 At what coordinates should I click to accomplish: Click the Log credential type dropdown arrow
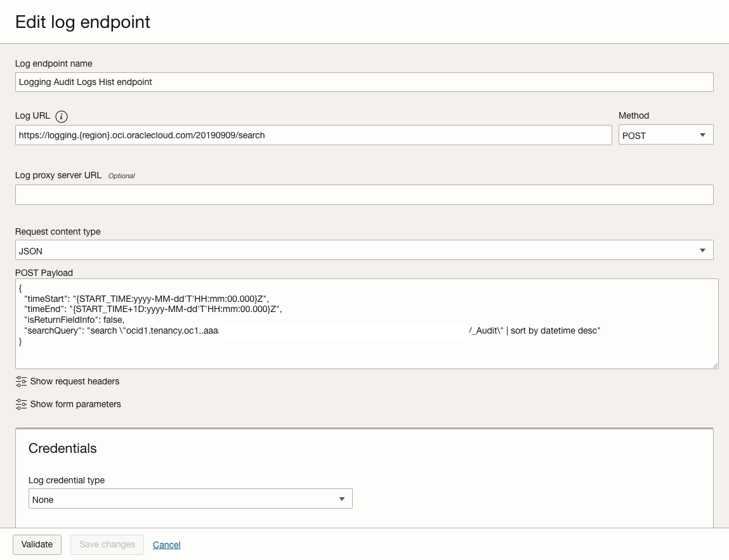click(x=343, y=498)
